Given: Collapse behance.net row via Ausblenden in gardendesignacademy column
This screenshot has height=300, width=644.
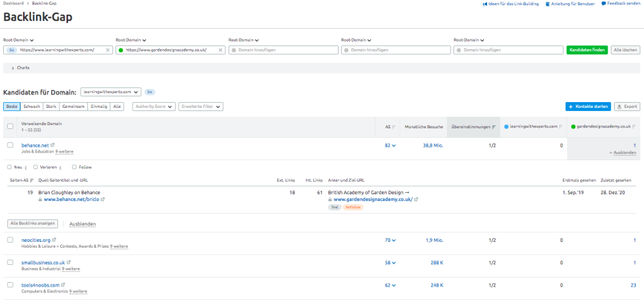Looking at the screenshot, I should point(624,153).
